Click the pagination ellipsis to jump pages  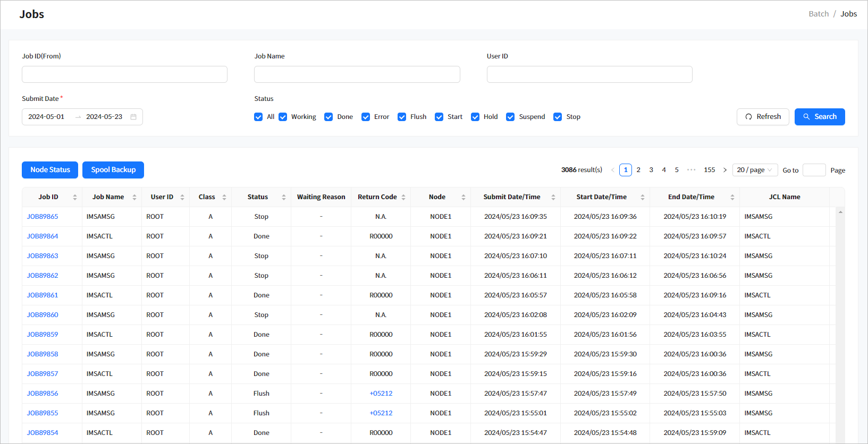point(691,170)
